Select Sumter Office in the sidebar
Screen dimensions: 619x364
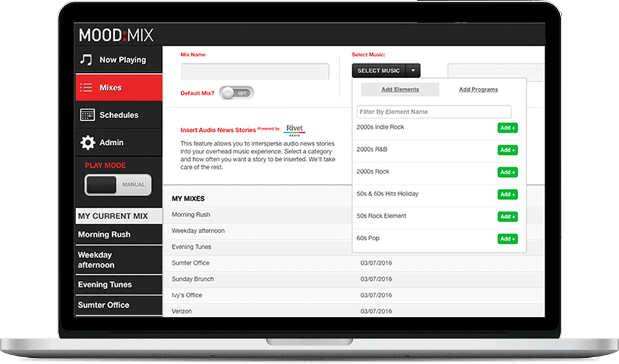click(119, 305)
